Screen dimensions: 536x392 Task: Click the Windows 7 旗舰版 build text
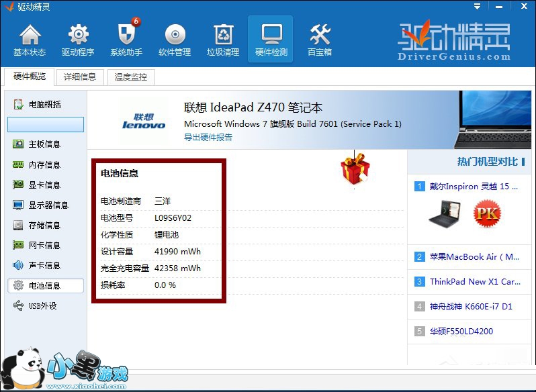coord(293,124)
